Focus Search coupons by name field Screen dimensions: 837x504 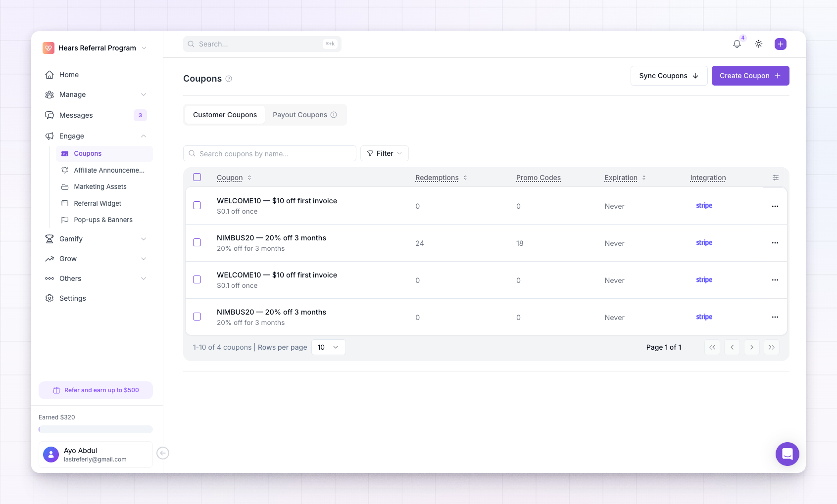(270, 153)
